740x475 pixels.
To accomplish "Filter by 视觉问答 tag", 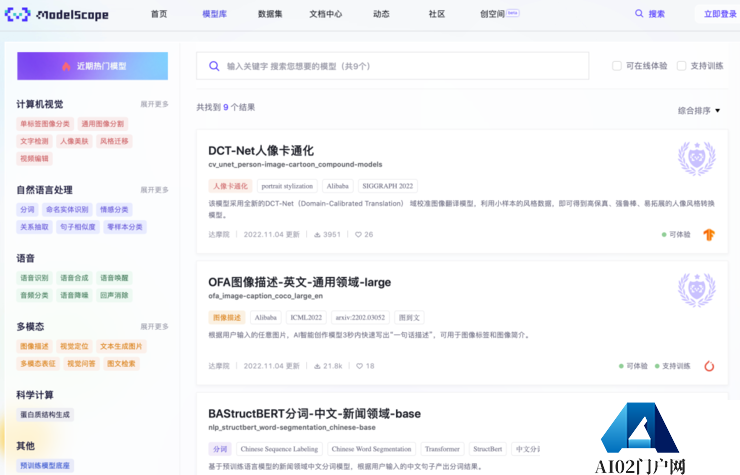I will coord(81,364).
